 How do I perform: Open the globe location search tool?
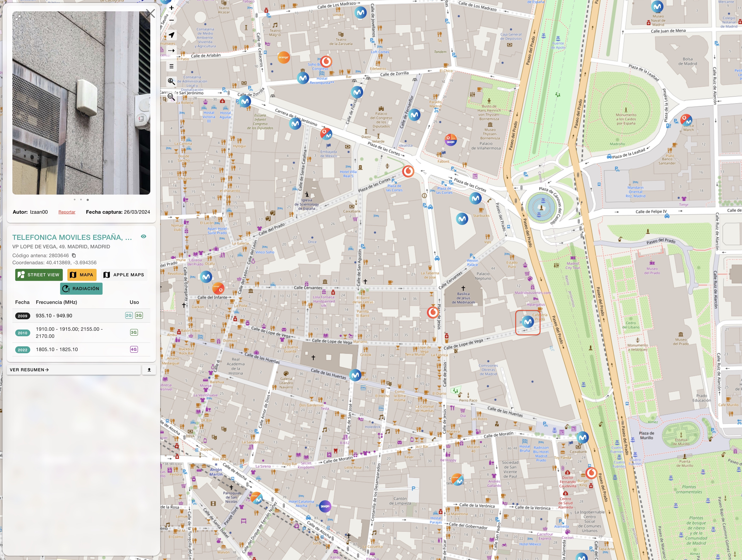[x=171, y=81]
